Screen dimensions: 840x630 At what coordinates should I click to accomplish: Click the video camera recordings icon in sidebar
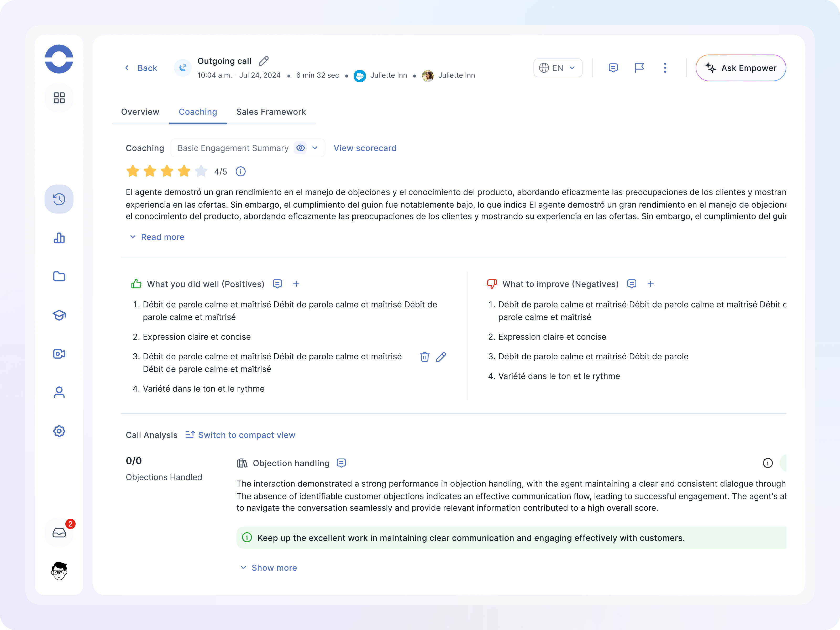(59, 354)
